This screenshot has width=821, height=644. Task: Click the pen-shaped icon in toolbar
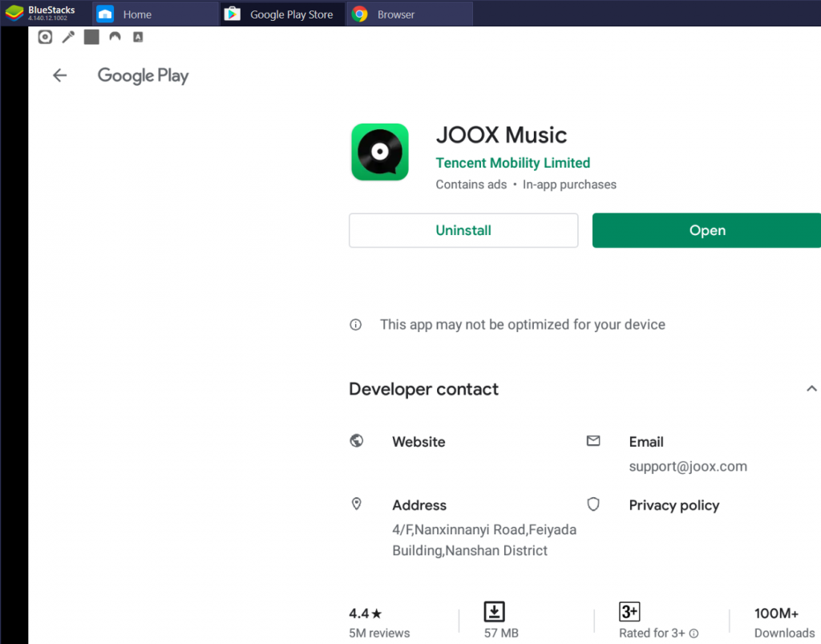[x=68, y=37]
